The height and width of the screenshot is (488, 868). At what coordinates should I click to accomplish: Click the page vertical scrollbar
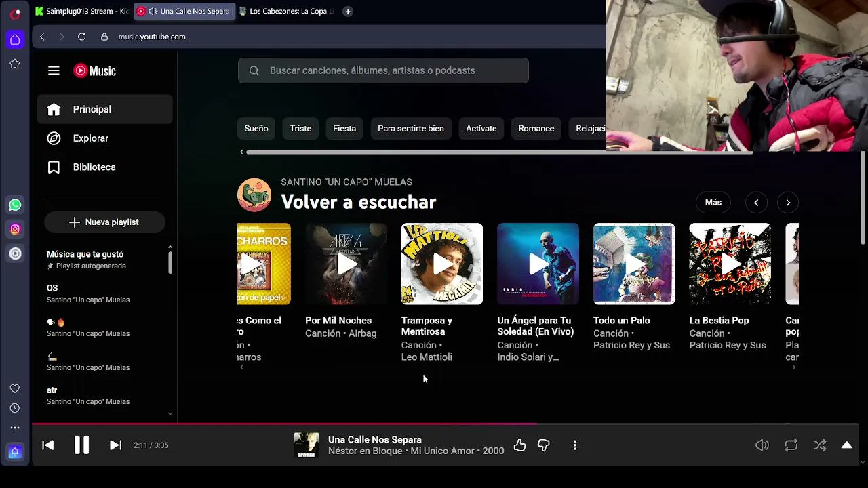tap(863, 198)
